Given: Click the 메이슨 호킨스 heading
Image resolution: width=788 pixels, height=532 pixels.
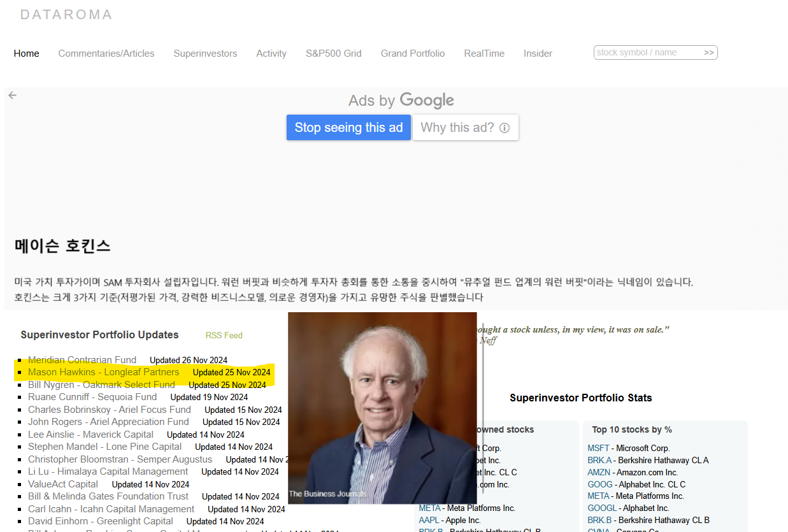Looking at the screenshot, I should (62, 246).
